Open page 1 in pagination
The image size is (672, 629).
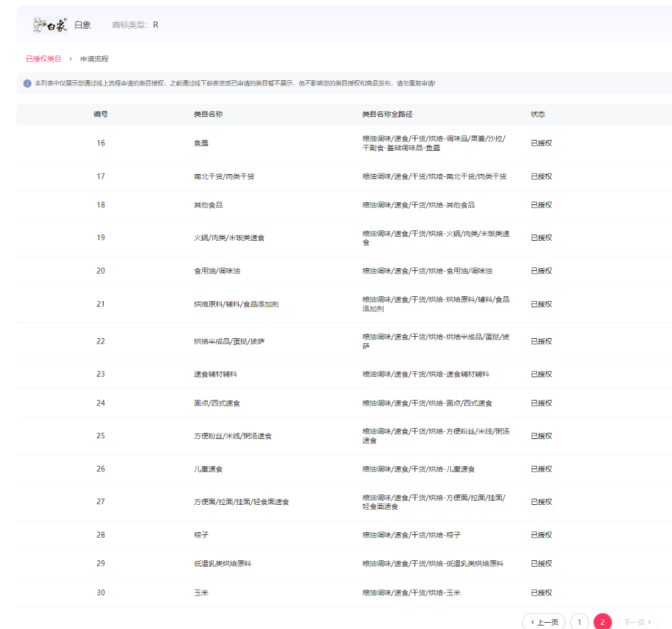579,621
